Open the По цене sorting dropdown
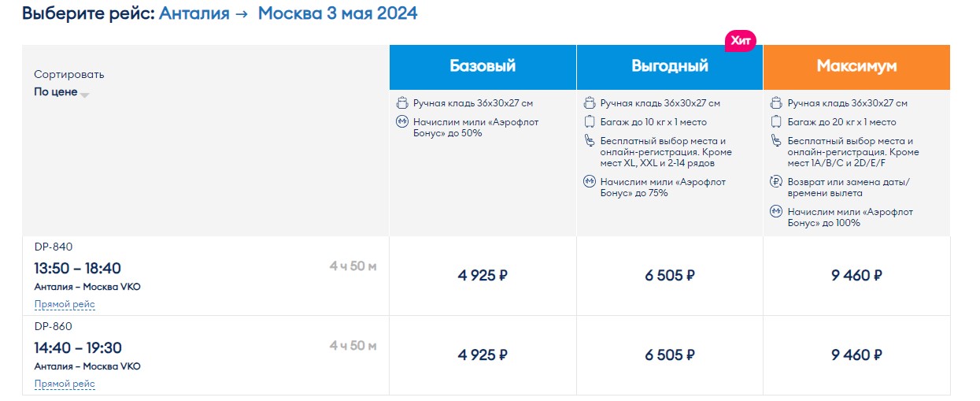 pyautogui.click(x=56, y=92)
